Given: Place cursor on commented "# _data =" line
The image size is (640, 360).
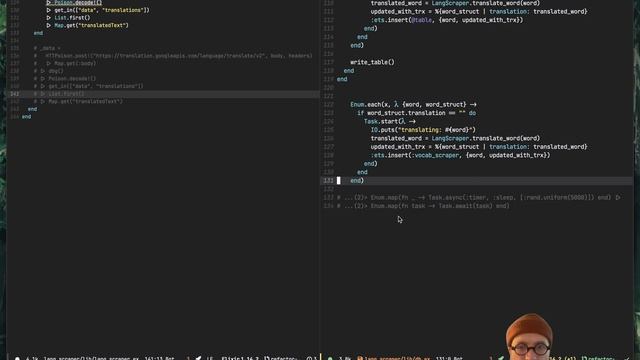Looking at the screenshot, I should coord(47,48).
